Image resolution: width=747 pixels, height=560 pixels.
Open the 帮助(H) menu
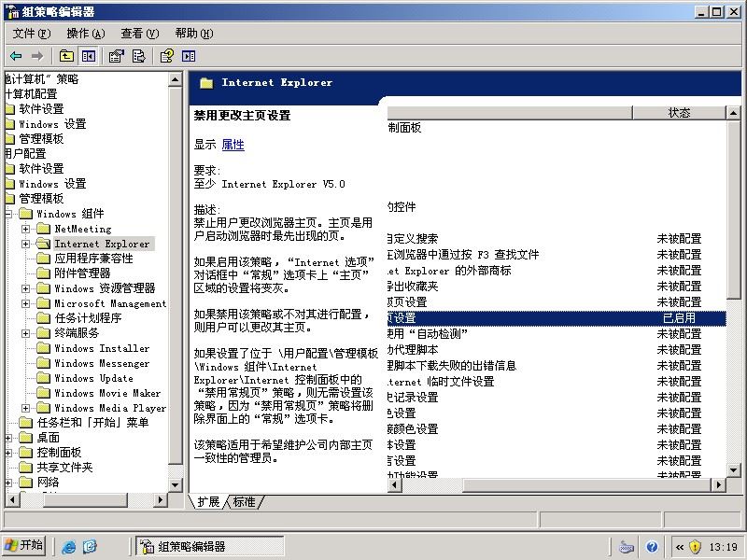(194, 34)
